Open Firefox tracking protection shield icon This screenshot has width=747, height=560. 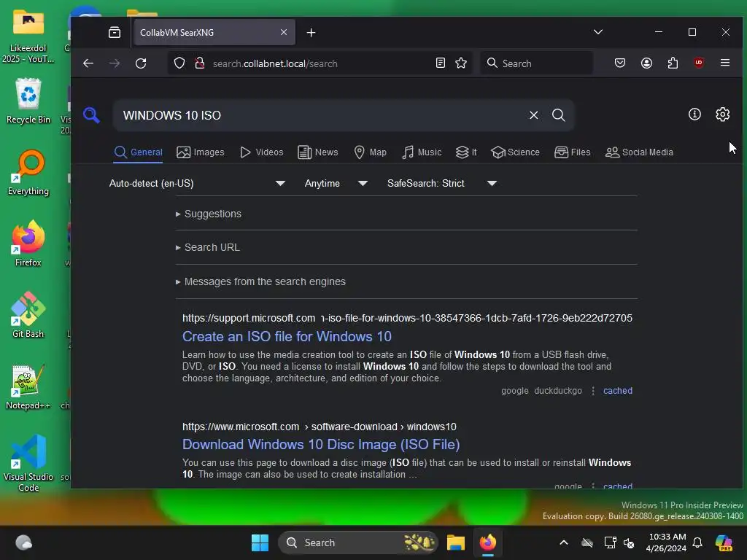click(179, 63)
